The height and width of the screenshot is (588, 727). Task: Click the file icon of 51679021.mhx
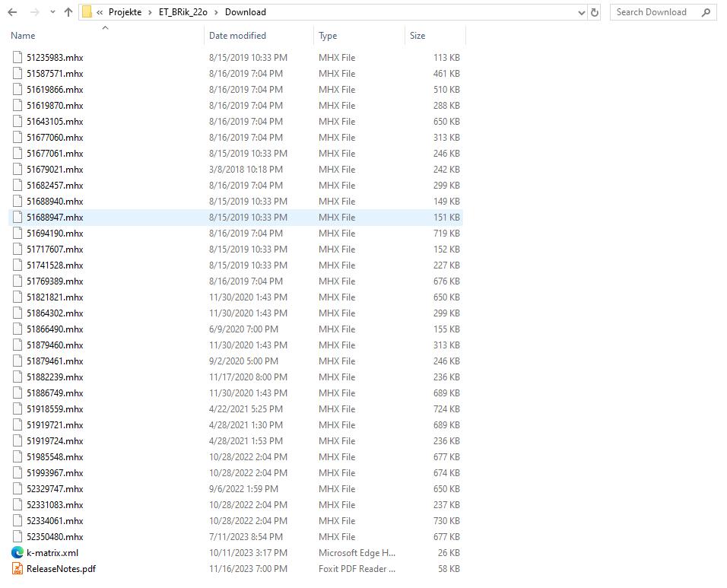tap(17, 170)
